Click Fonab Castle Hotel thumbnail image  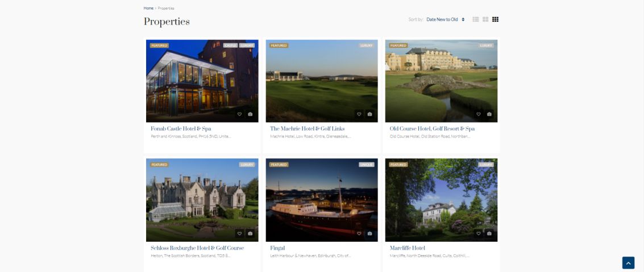[202, 81]
